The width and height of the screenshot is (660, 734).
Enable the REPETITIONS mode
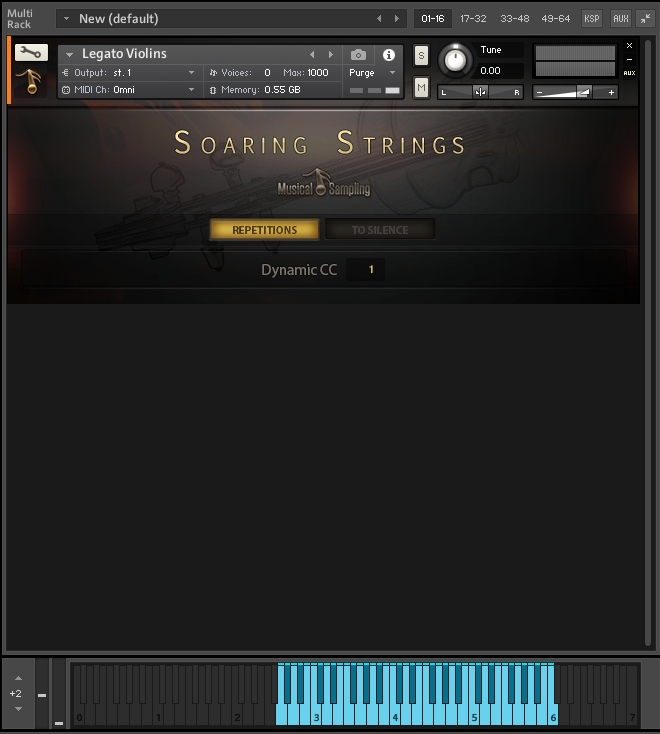(x=264, y=230)
